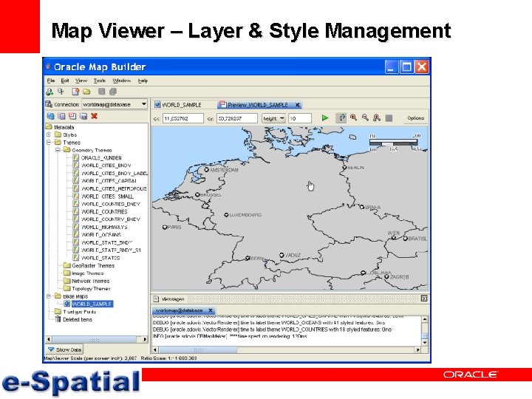This screenshot has width=532, height=399.
Task: Click the open folder toolbar icon
Action: [x=87, y=92]
